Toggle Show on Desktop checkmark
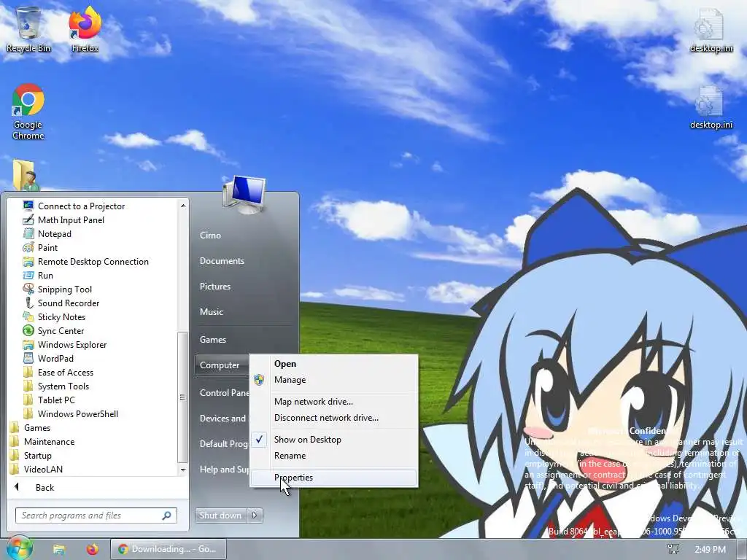Image resolution: width=747 pixels, height=560 pixels. click(x=259, y=439)
